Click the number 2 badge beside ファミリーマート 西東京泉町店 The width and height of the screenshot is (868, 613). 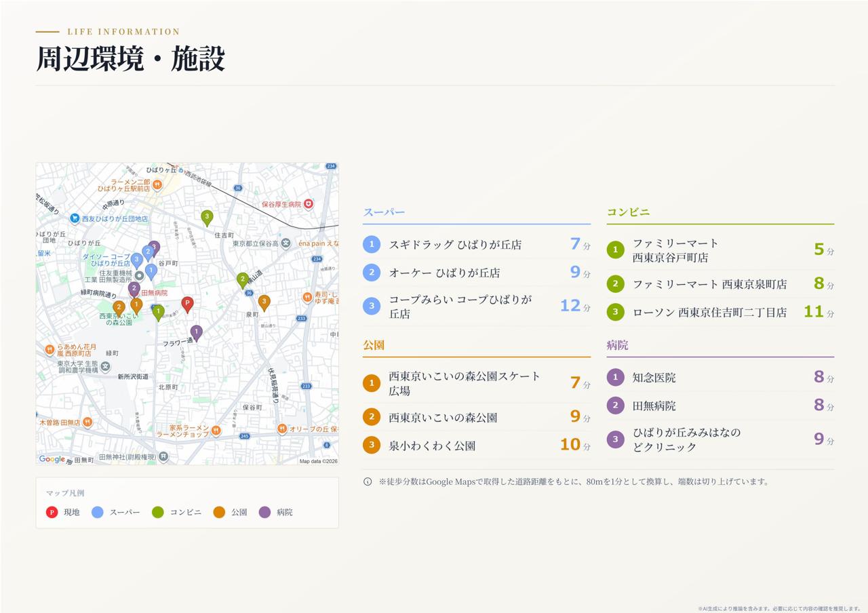[615, 283]
